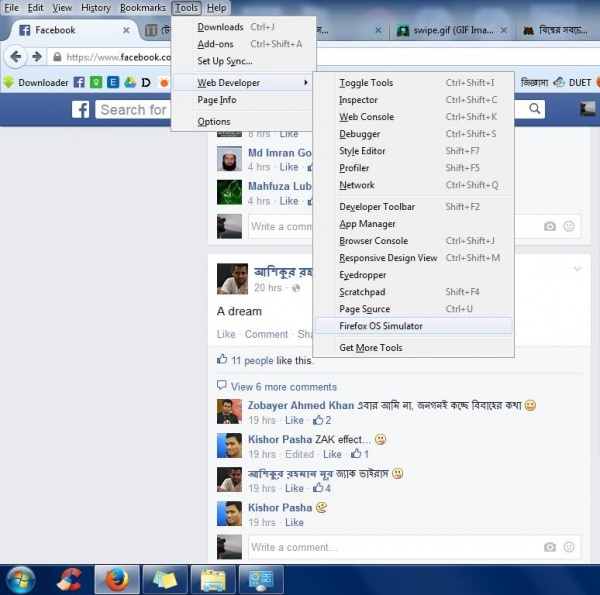Image resolution: width=600 pixels, height=595 pixels.
Task: Choose Add-ons from the Tools menu
Action: (x=243, y=44)
